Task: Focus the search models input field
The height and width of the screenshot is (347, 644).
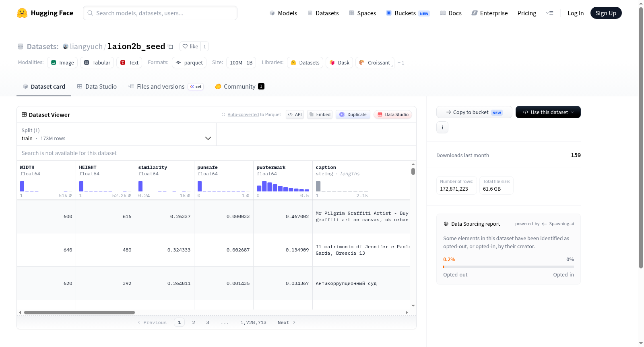Action: [160, 13]
